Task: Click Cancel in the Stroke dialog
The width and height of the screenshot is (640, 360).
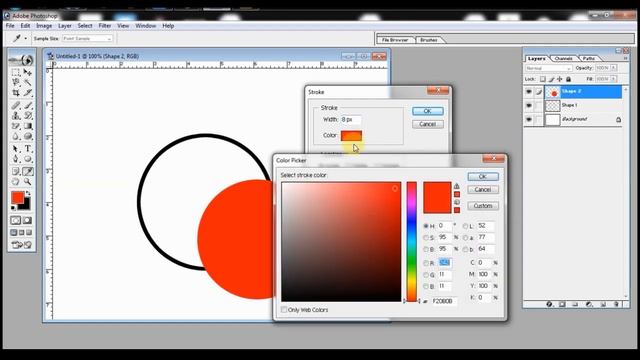Action: click(428, 124)
